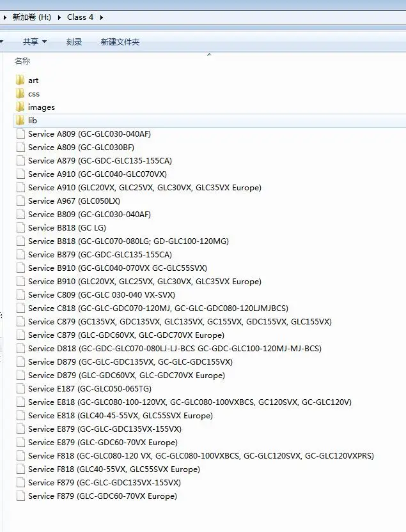This screenshot has width=406, height=532.
Task: Select Service D879 (GLC-GDC60VX, GLC-GDC70VX Europe)
Action: coord(127,376)
